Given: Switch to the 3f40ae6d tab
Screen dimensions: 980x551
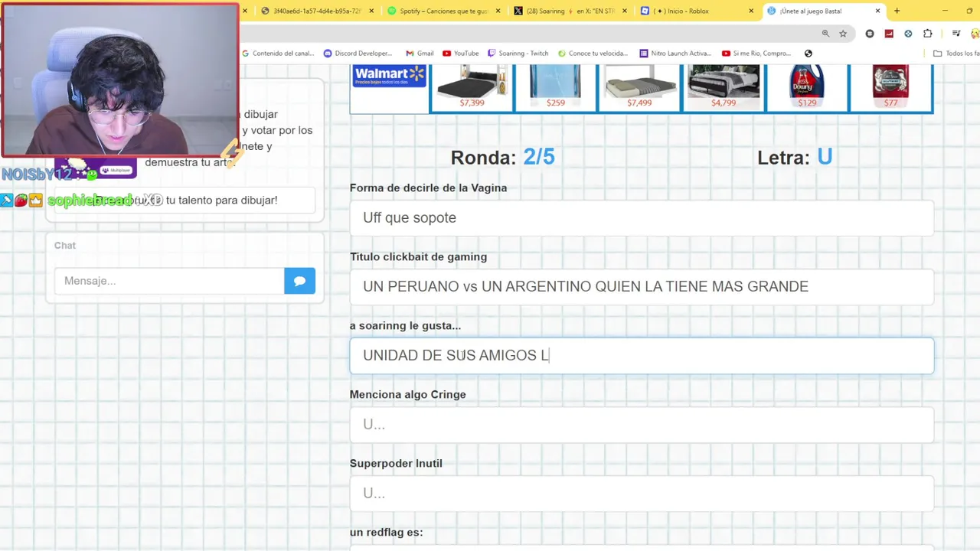Looking at the screenshot, I should tap(312, 11).
